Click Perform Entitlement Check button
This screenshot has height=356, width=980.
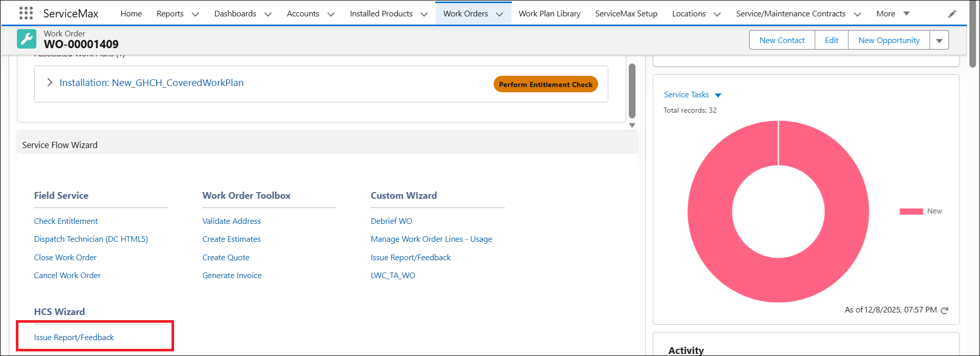click(x=545, y=85)
